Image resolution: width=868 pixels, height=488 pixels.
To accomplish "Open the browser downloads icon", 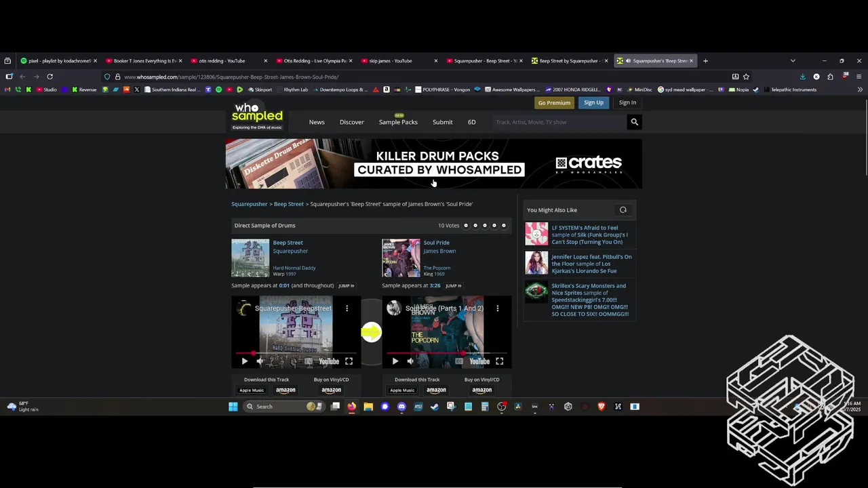I will (802, 77).
